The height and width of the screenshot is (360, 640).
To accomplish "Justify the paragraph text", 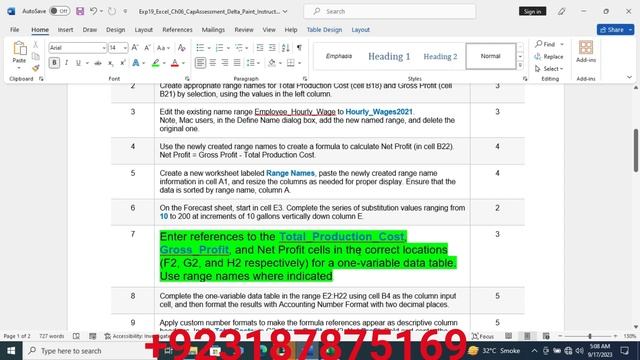I will (x=237, y=63).
